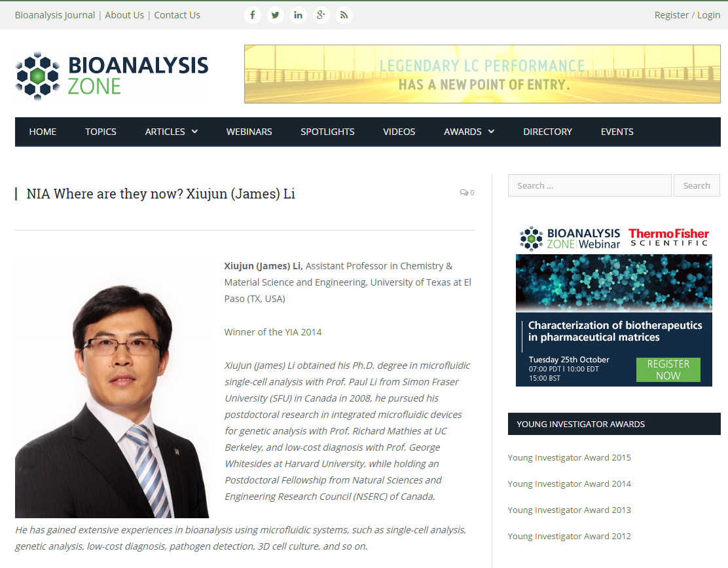Open the Register / Login link
Image resolution: width=728 pixels, height=568 pixels.
687,15
